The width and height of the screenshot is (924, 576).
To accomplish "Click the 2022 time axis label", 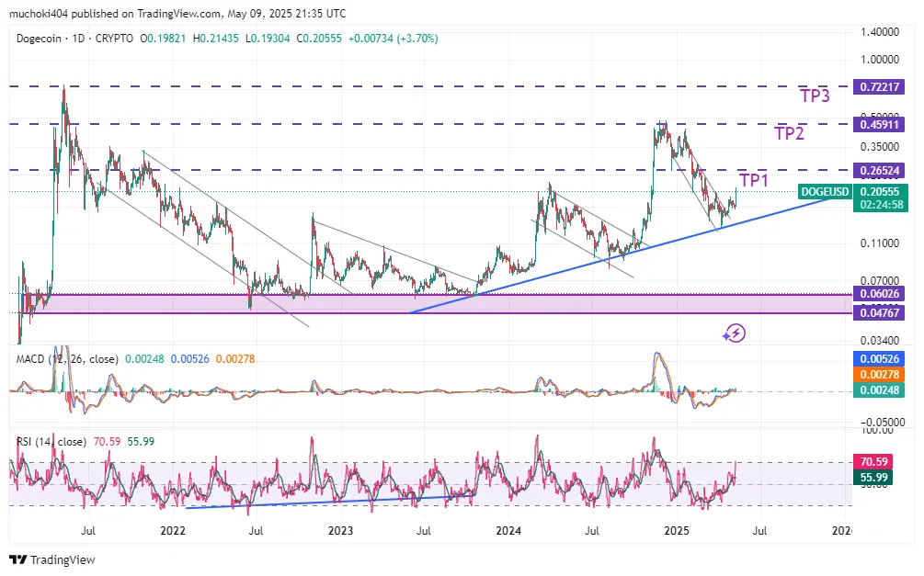I will pos(173,531).
